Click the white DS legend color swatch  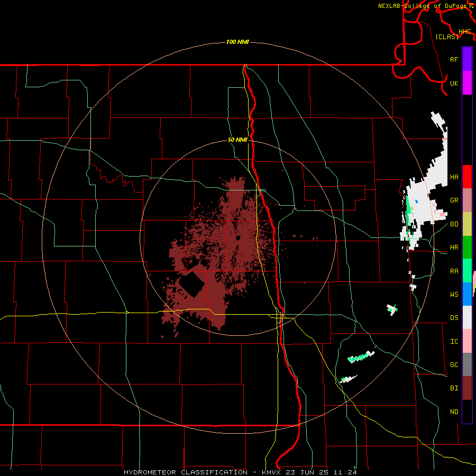coord(467,317)
